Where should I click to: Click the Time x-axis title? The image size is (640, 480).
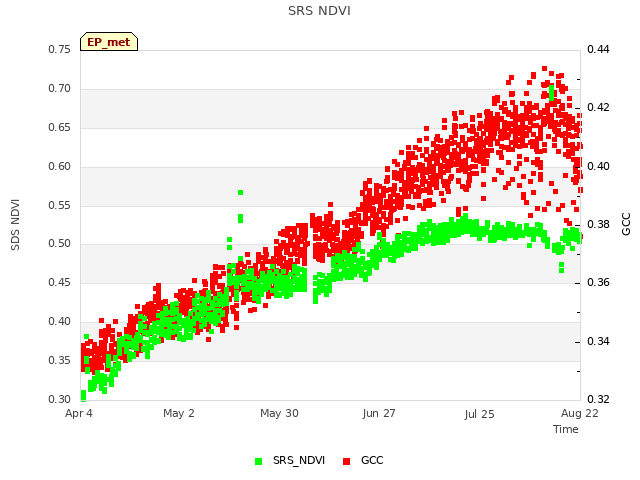point(566,429)
